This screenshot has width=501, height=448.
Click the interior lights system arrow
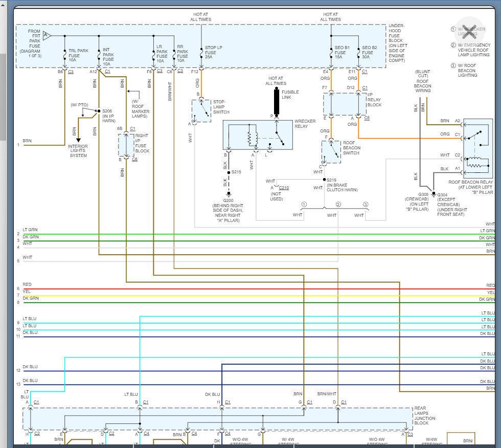pyautogui.click(x=78, y=138)
